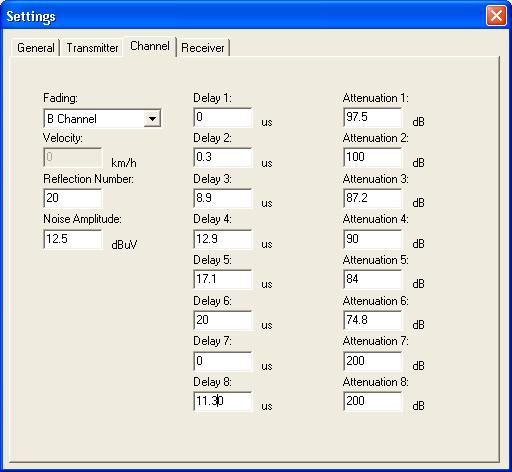The width and height of the screenshot is (512, 472).
Task: Click the Delay 7 input field
Action: point(223,361)
